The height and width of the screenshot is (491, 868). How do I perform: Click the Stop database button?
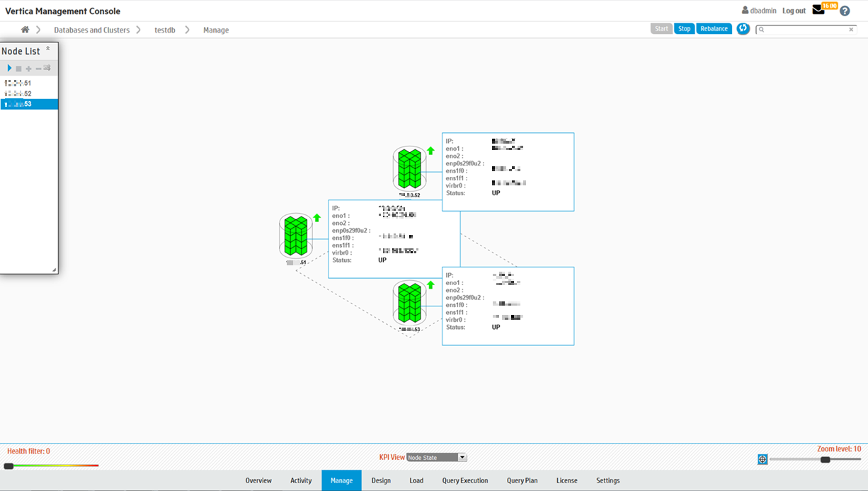click(x=684, y=29)
